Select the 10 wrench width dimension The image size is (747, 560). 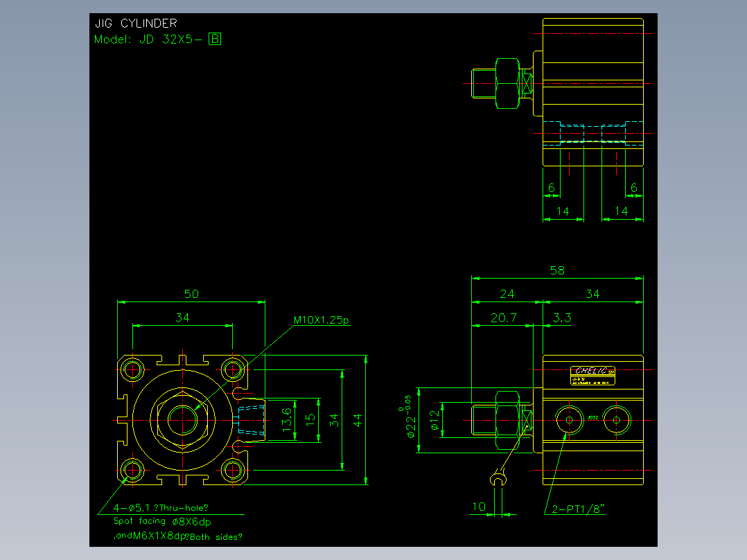(478, 507)
